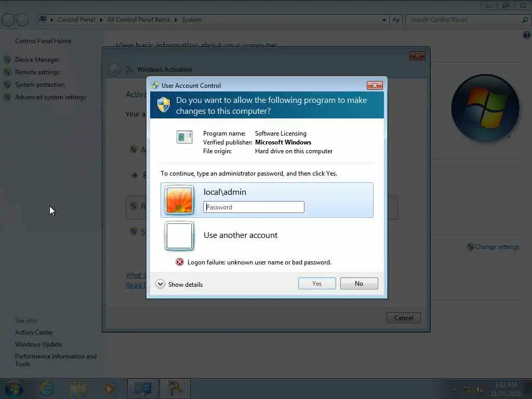Close the User Account Control dialog
The width and height of the screenshot is (532, 399).
tap(375, 85)
